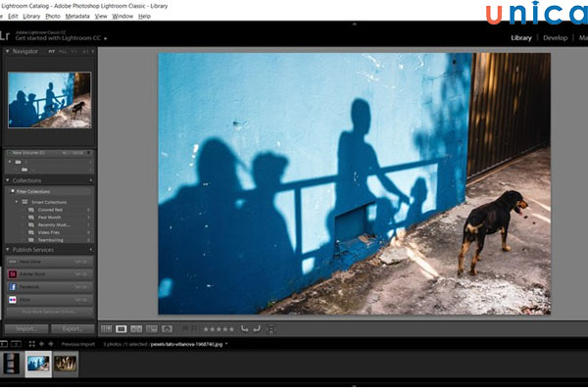Screen dimensions: 588x392
Task: Rotate photo clockwise
Action: tap(257, 328)
